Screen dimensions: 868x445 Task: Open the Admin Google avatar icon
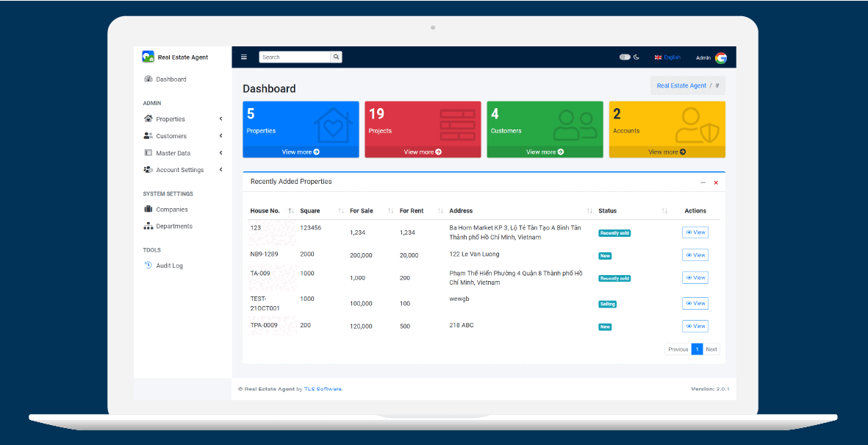coord(721,57)
